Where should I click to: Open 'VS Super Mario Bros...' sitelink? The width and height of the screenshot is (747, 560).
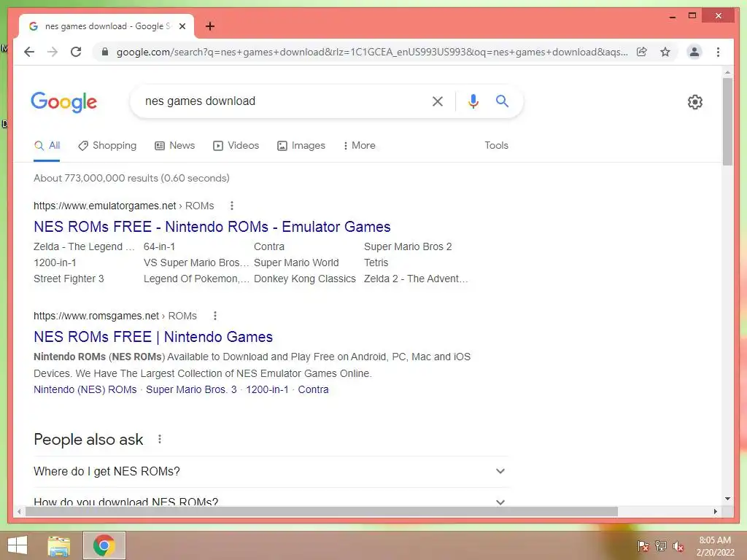click(196, 262)
